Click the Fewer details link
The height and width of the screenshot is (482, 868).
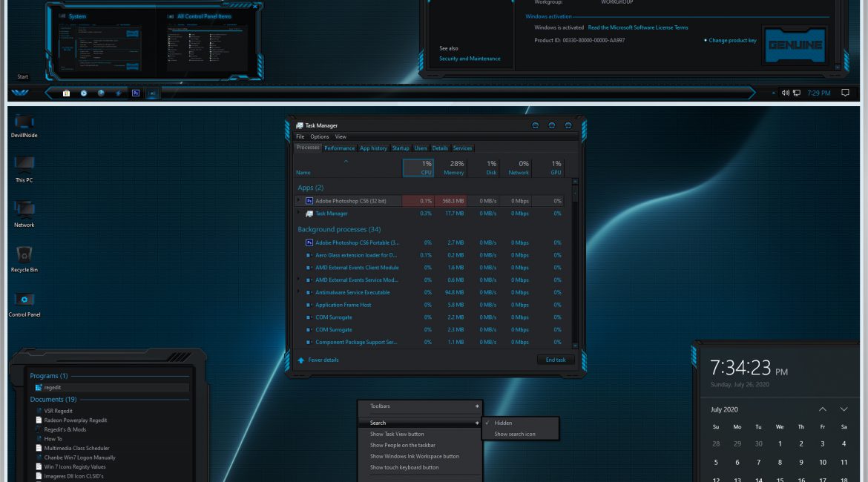323,360
